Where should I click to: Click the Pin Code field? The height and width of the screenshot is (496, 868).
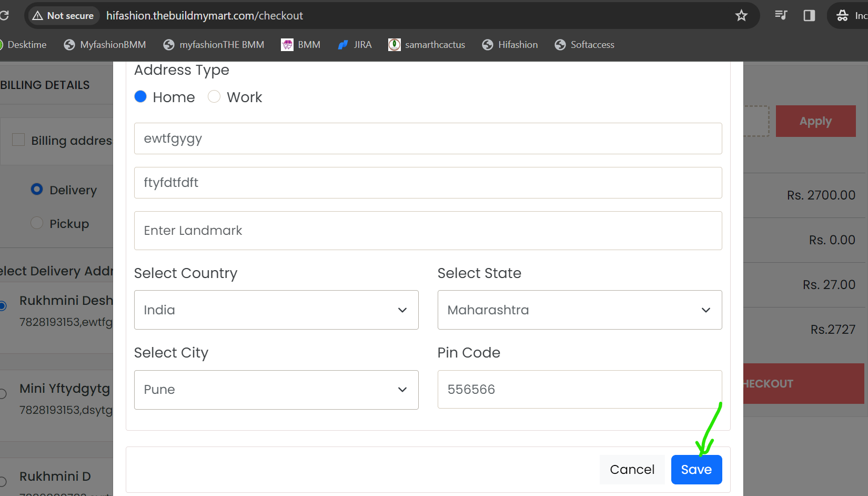[580, 390]
